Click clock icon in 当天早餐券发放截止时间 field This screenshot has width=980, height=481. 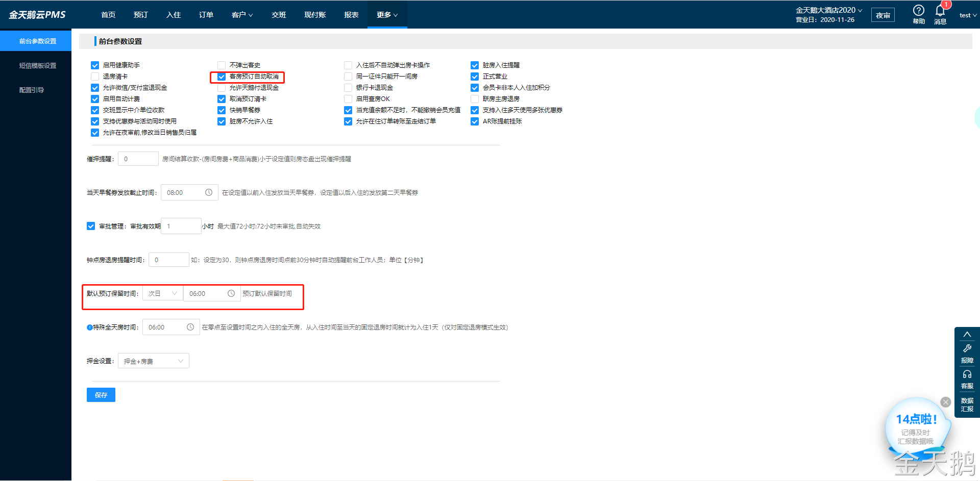pos(209,192)
